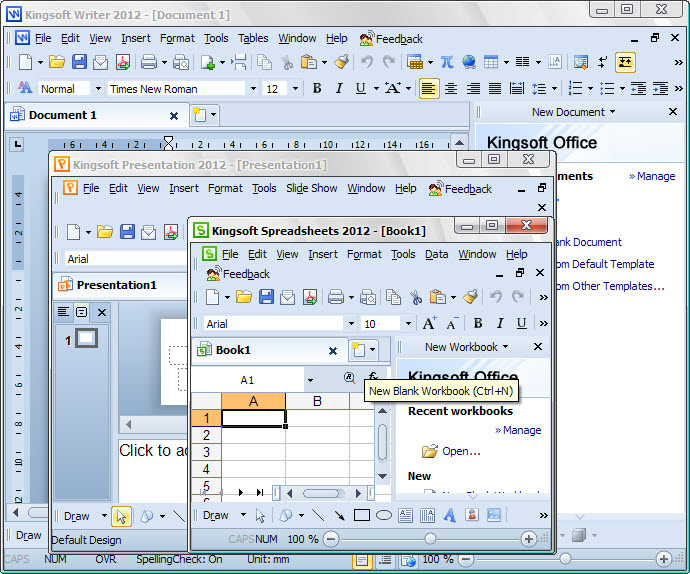Select the Book1 tab in Spreadsheets
The width and height of the screenshot is (690, 574).
[269, 350]
